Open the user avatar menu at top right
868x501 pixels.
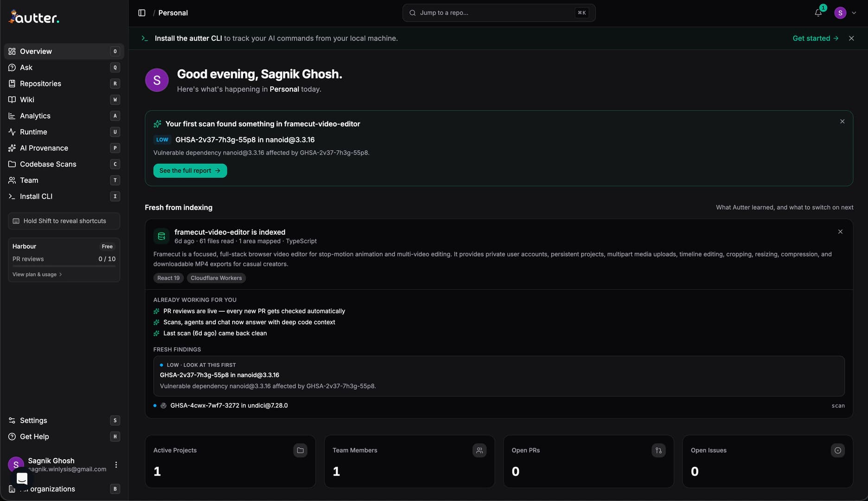click(x=845, y=13)
